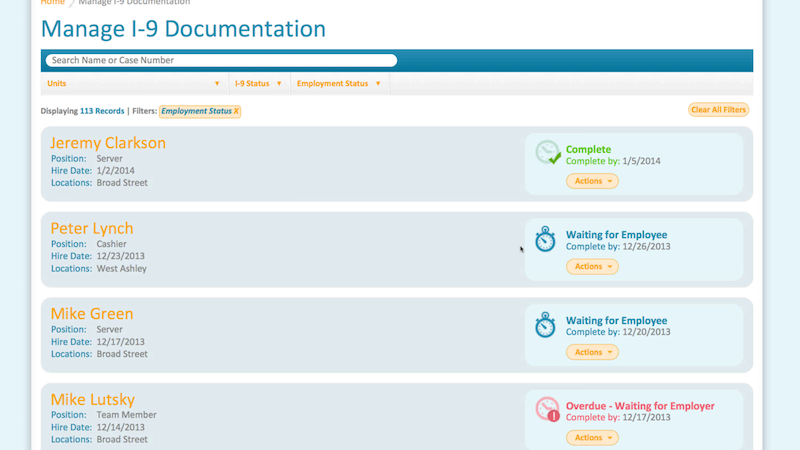Viewport: 800px width, 450px height.
Task: Open the I-9 Status filter dropdown
Action: (x=258, y=84)
